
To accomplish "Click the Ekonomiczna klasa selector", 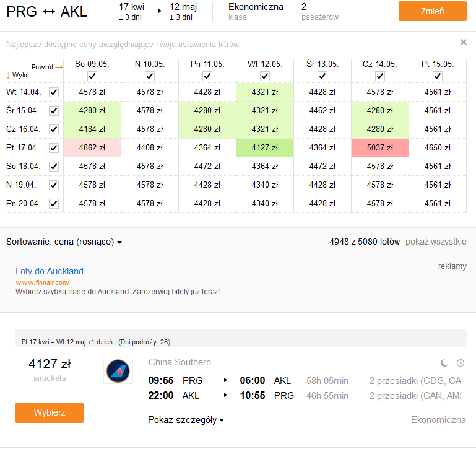I will (x=256, y=12).
